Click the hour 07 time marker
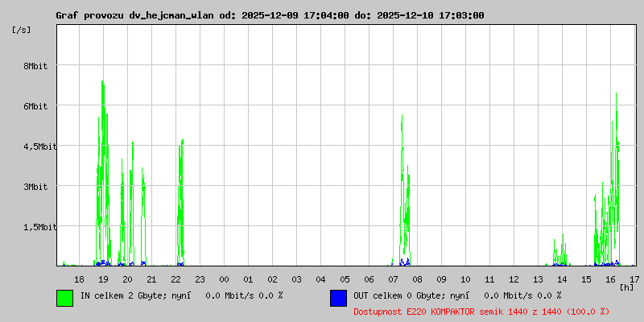Screen dimensions: 644x322 pos(394,279)
